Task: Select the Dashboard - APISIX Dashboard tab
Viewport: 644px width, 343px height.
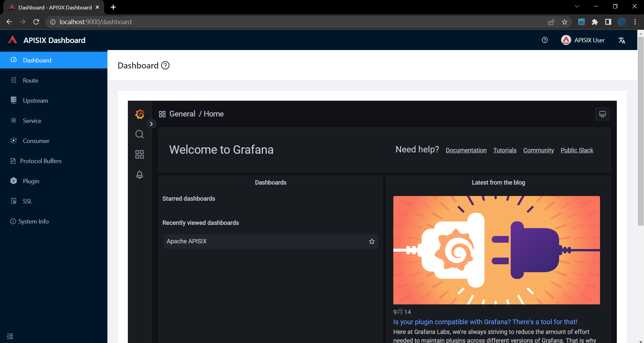Action: 54,7
